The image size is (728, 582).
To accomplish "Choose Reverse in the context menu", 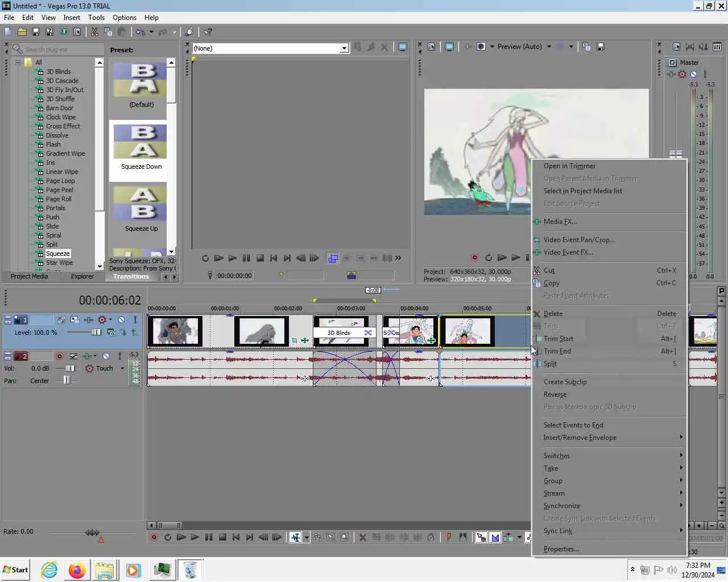I will tap(609, 394).
